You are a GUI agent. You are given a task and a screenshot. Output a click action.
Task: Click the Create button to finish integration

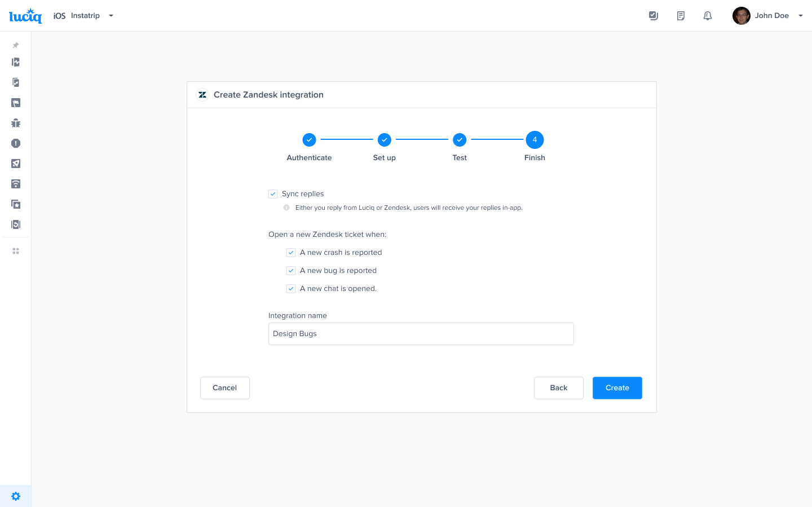pos(617,387)
